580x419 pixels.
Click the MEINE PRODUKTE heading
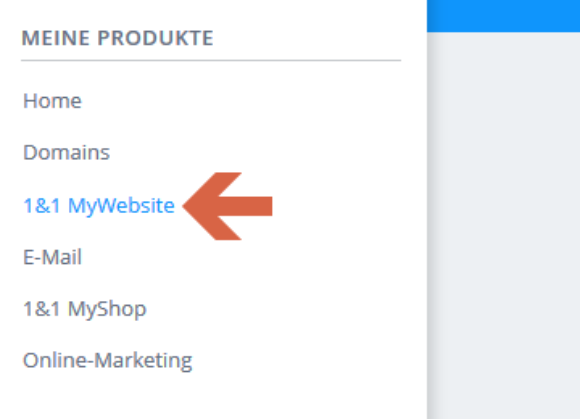(x=118, y=38)
